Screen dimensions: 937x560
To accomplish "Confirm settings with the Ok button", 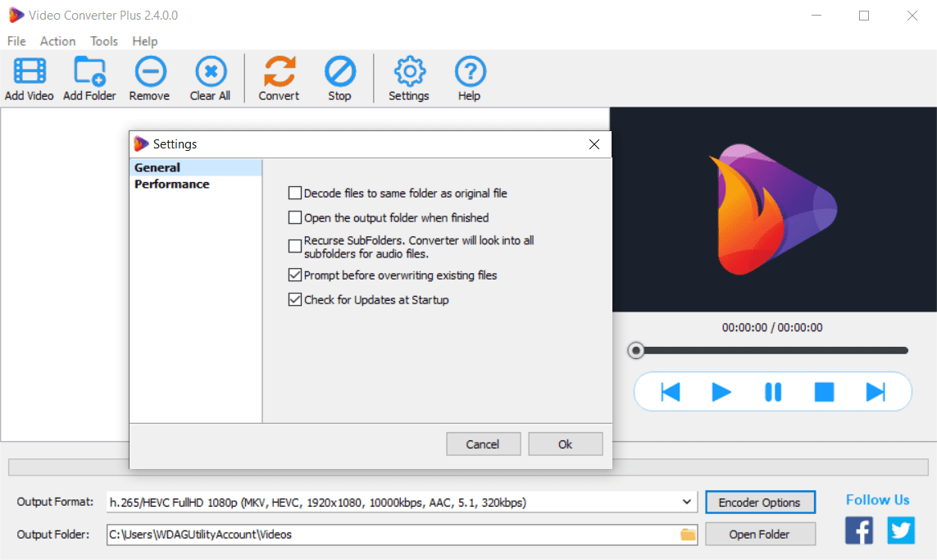I will point(566,444).
